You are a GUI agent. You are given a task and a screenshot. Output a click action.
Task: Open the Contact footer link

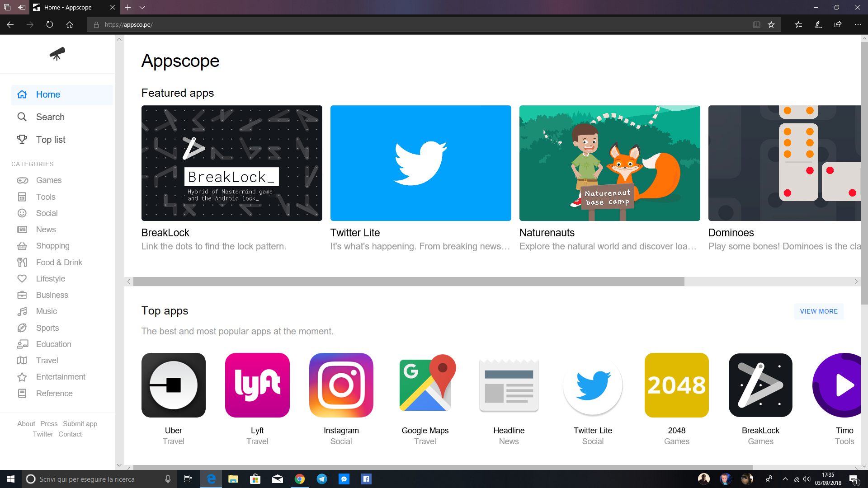(70, 434)
